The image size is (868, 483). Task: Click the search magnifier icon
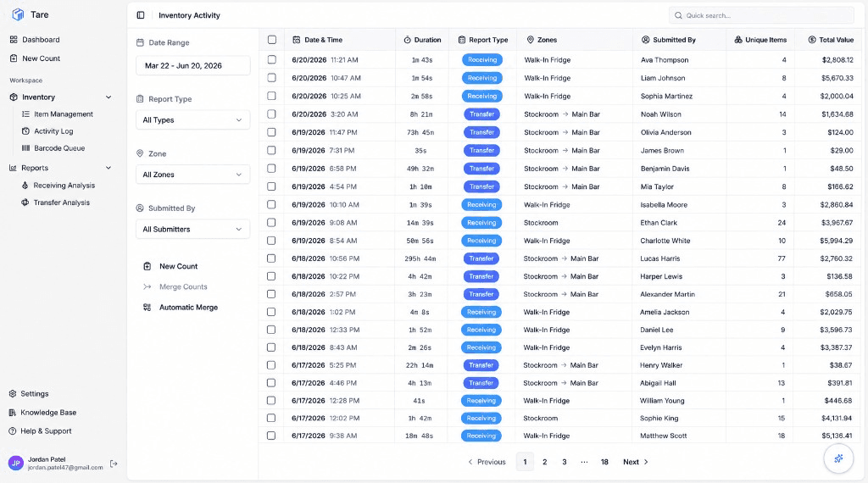tap(678, 15)
